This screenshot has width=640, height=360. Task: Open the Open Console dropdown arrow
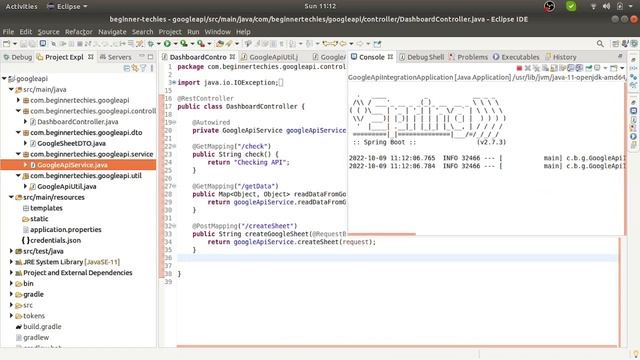pyautogui.click(x=622, y=68)
